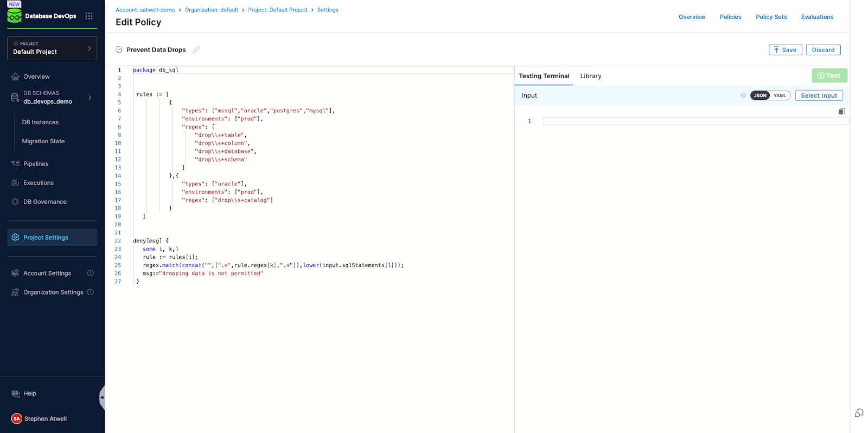Go to the Overview top tab
Viewport: 868px width, 433px height.
tap(692, 17)
